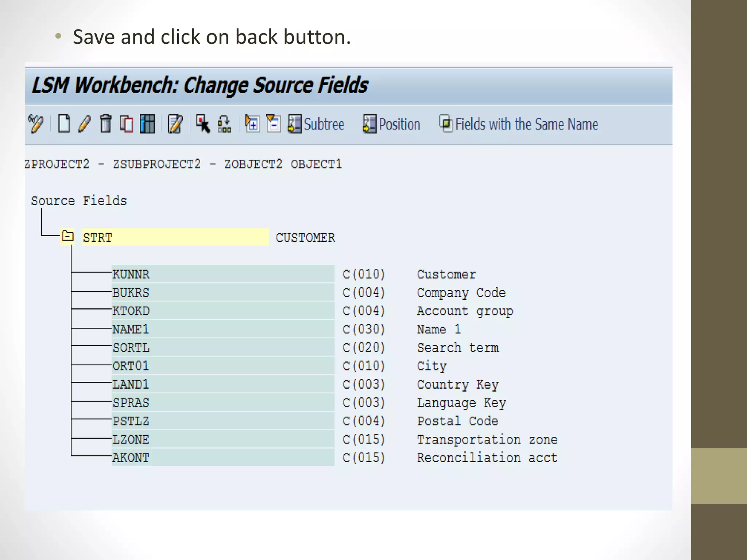Select the LZONE transportation zone field

pyautogui.click(x=222, y=439)
